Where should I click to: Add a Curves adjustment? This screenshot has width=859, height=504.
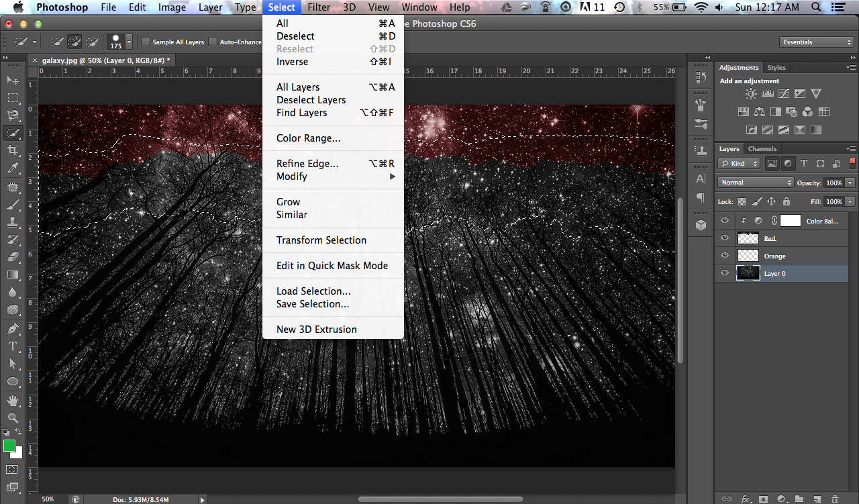pyautogui.click(x=784, y=94)
